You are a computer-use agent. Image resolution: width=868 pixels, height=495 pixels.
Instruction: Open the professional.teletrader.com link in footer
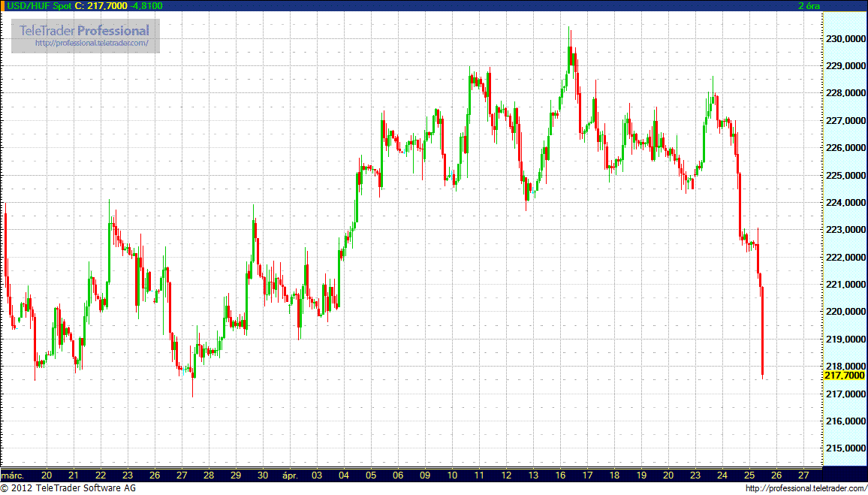tap(806, 488)
